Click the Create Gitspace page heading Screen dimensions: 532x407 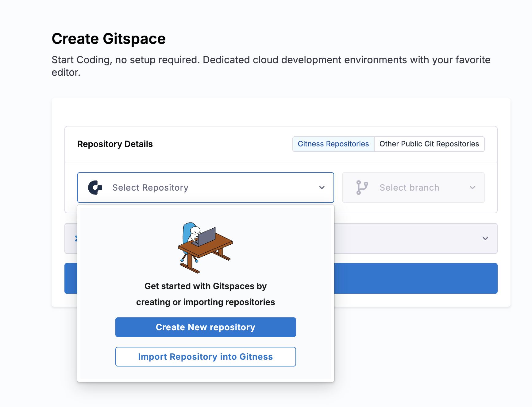pos(109,39)
